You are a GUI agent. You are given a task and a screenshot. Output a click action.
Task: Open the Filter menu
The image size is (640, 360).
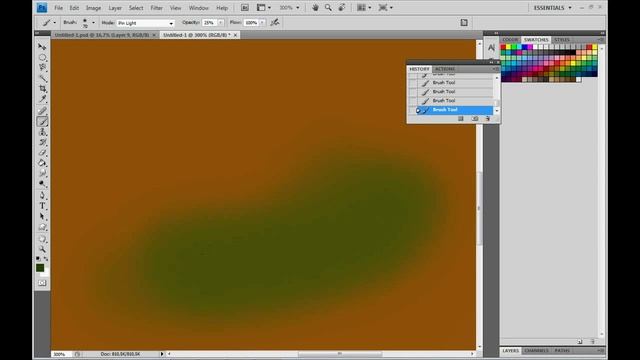click(x=156, y=8)
